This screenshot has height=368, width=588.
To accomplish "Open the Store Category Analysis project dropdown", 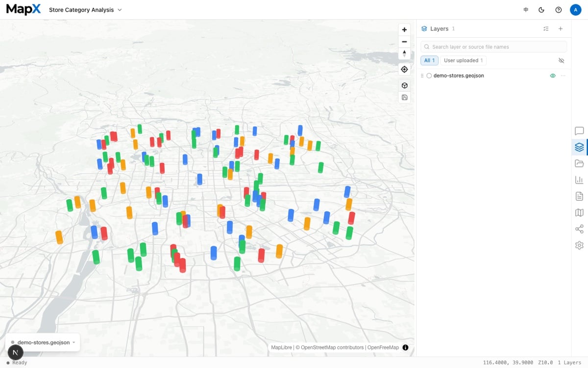I will pos(85,10).
